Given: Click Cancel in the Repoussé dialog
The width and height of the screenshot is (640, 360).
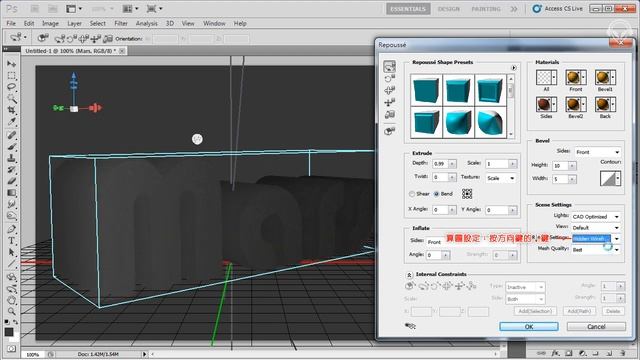Looking at the screenshot, I should point(596,327).
